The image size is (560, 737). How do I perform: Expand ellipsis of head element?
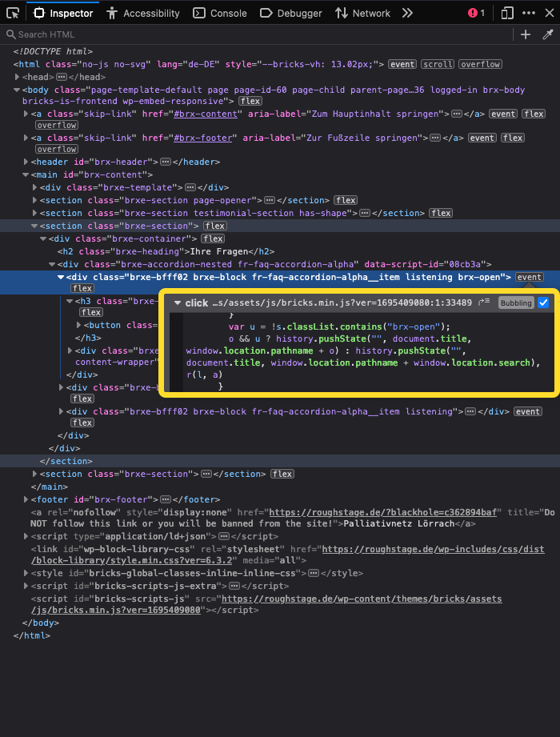tap(62, 77)
